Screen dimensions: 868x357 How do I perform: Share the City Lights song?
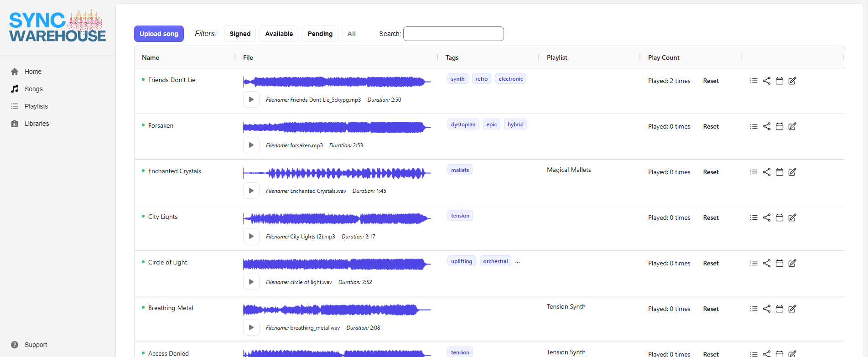pyautogui.click(x=767, y=217)
